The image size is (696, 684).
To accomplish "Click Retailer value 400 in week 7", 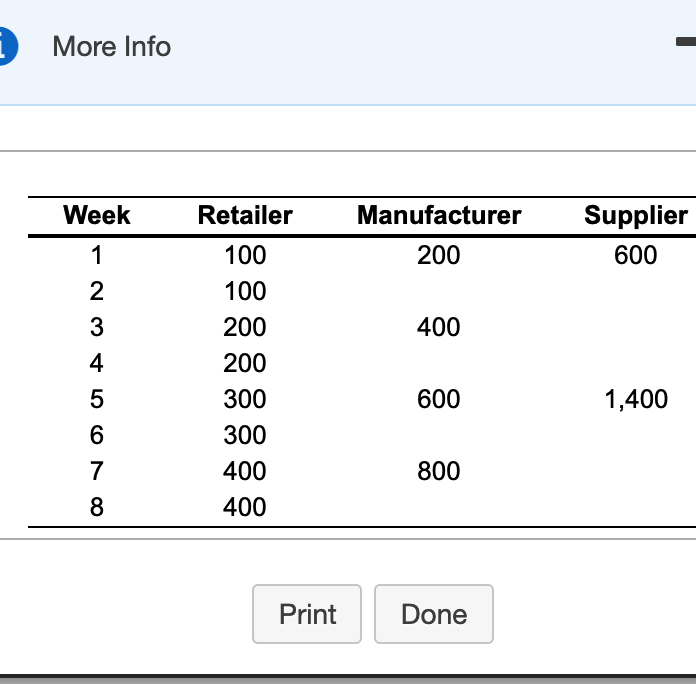I will 245,471.
